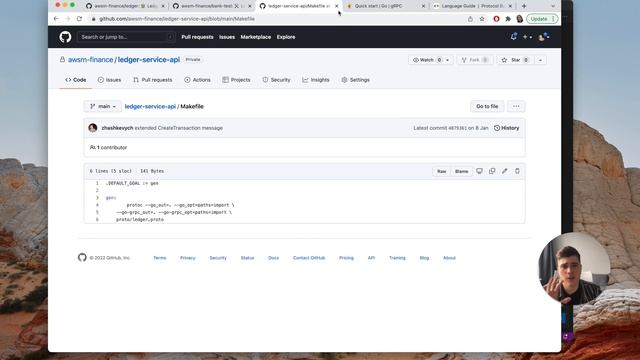
Task: Click the Blame button
Action: (462, 171)
